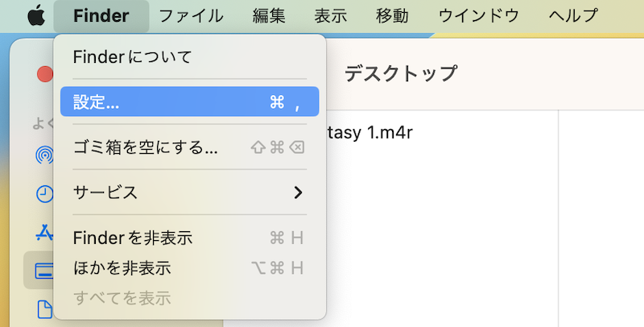Open the Apple menu
This screenshot has width=644, height=327.
tap(35, 15)
